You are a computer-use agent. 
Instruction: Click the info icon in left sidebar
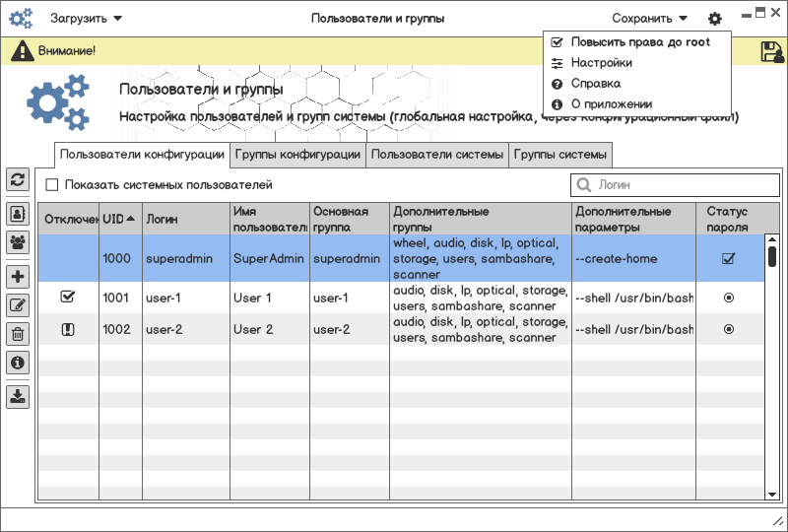(18, 363)
